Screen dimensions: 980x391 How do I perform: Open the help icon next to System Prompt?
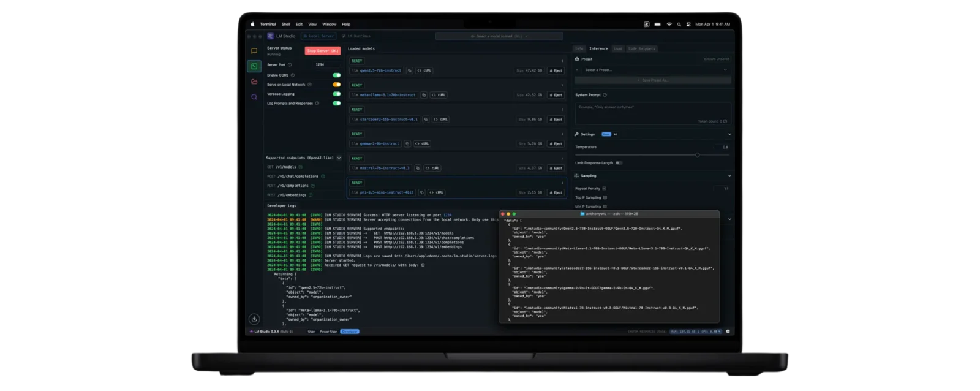[x=605, y=95]
